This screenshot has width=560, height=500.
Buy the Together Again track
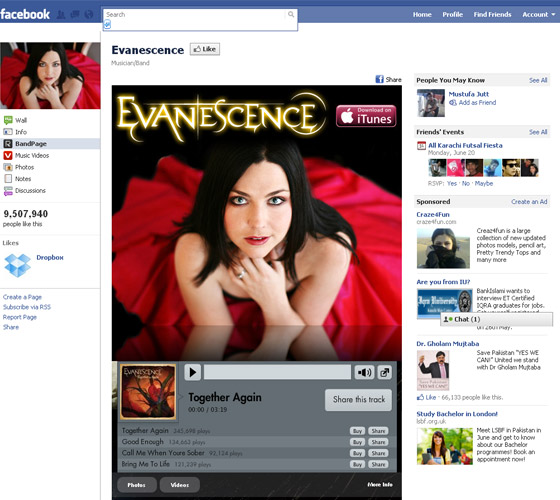[358, 431]
